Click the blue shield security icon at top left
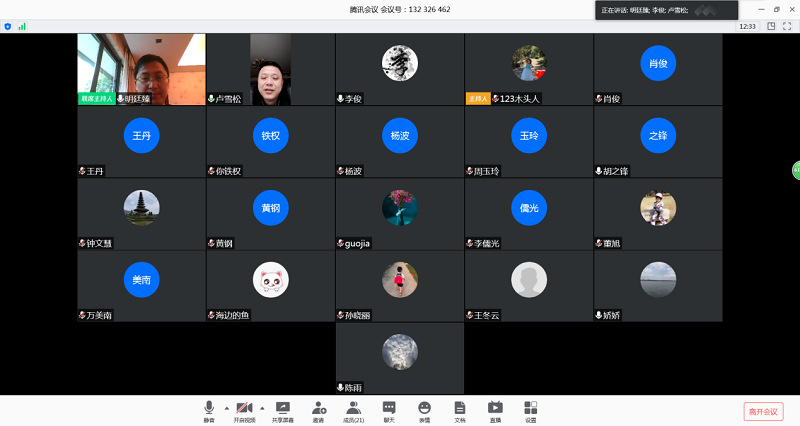The width and height of the screenshot is (800, 426). click(8, 26)
